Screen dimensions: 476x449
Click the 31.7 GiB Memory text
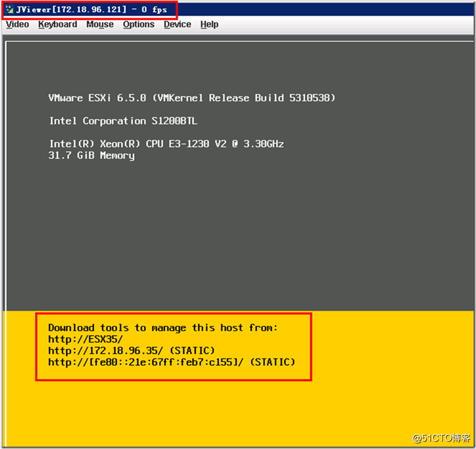(x=91, y=155)
